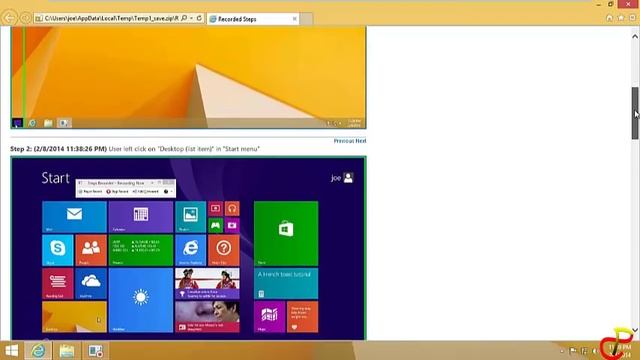Click the network icon in system tray
640x360 pixels.
584,351
